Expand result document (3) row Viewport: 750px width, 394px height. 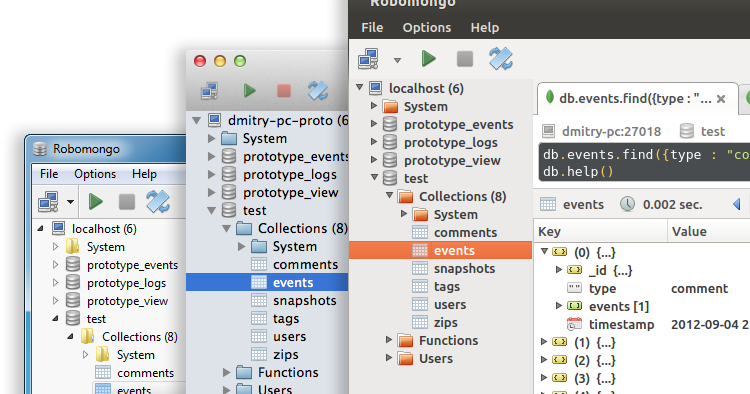[x=544, y=378]
